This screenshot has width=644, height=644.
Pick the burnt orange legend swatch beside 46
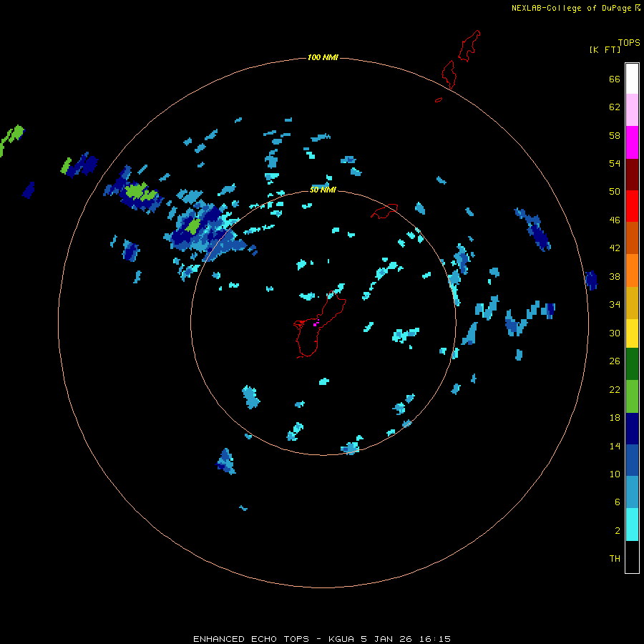[632, 238]
